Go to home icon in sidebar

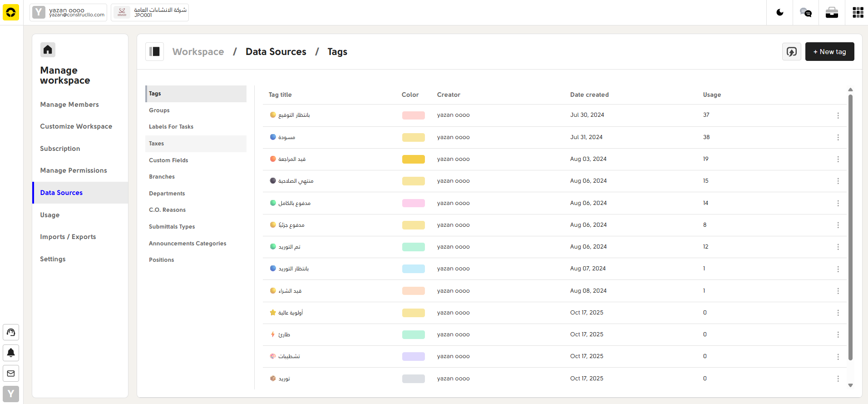tap(48, 50)
